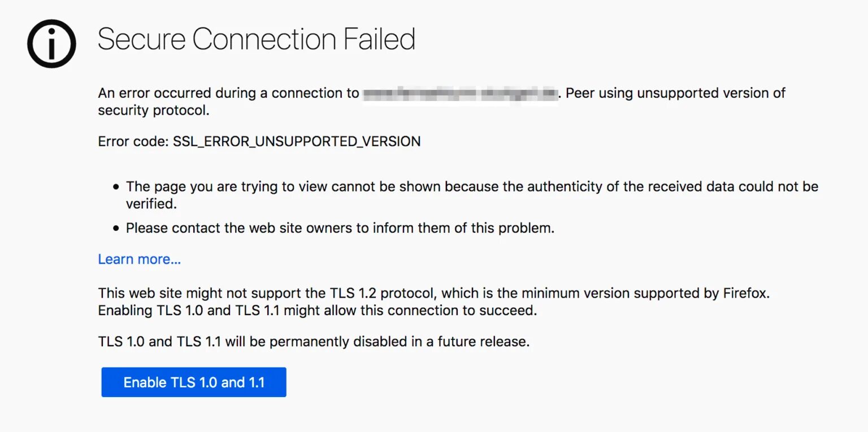Click 'An error occurred during a connection' text
This screenshot has width=868, height=432.
pyautogui.click(x=228, y=93)
